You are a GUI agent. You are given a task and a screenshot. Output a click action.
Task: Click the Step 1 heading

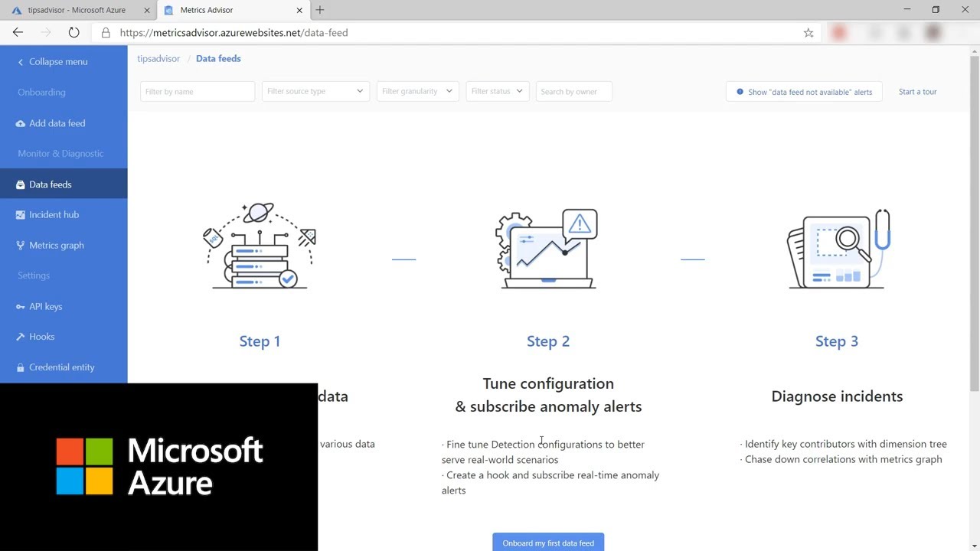coord(260,341)
